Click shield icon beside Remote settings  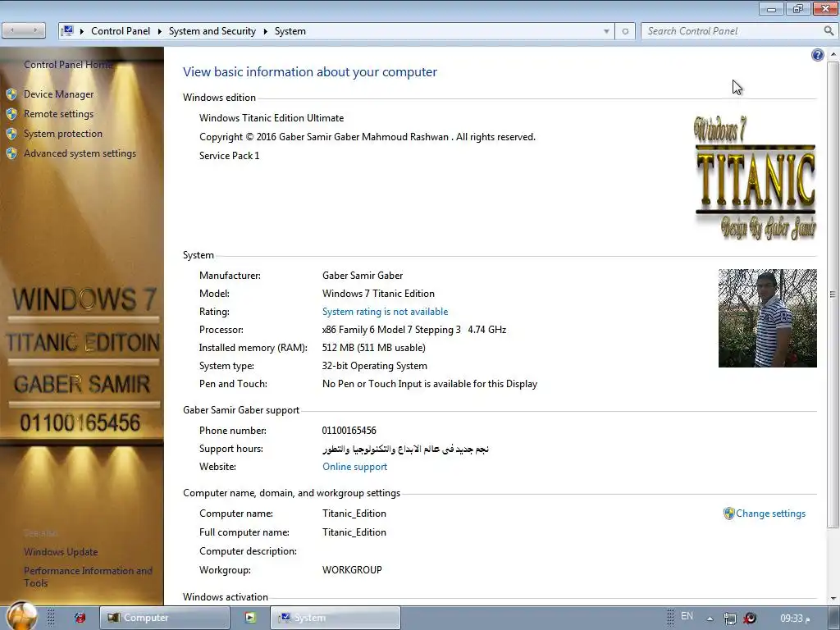click(x=11, y=114)
